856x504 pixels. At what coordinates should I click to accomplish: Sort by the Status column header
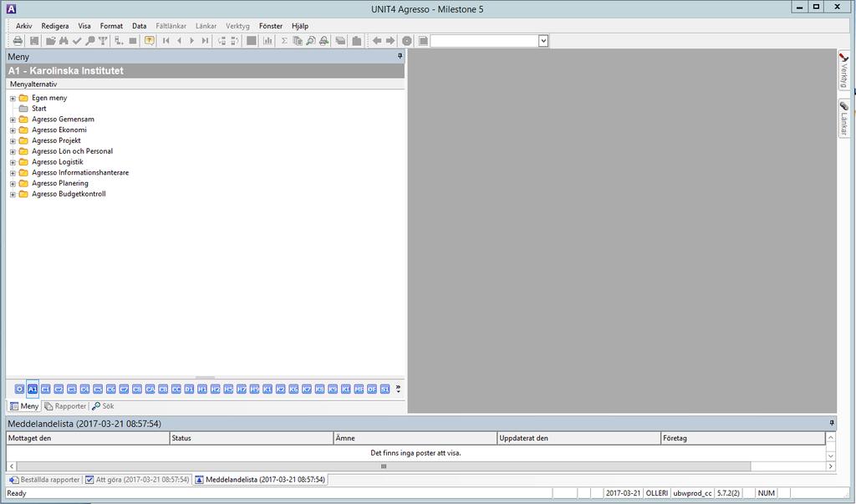pyautogui.click(x=252, y=438)
